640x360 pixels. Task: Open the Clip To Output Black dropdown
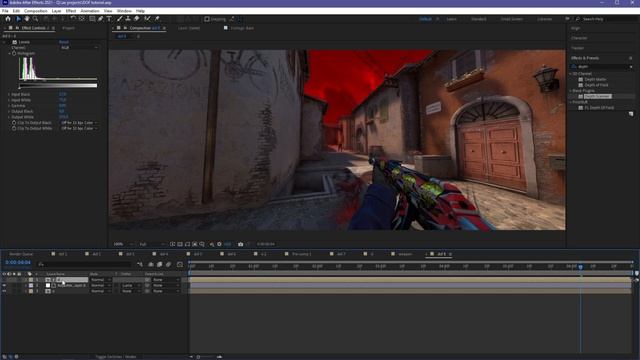79,122
